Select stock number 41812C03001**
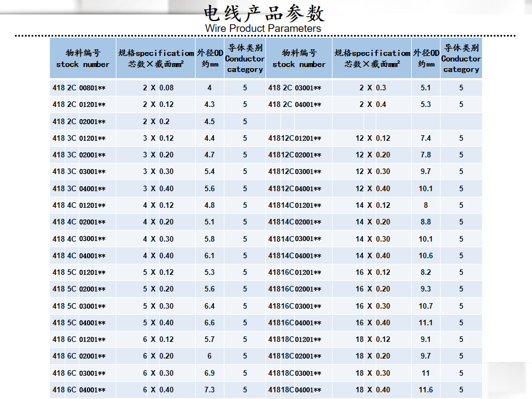 click(x=295, y=172)
